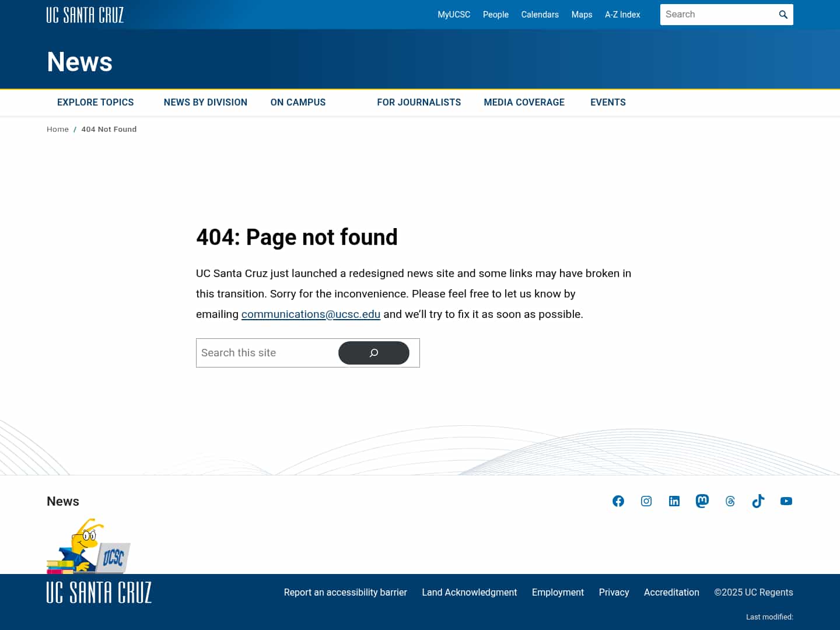
Task: Open UCSC's Facebook page icon
Action: [x=618, y=501]
